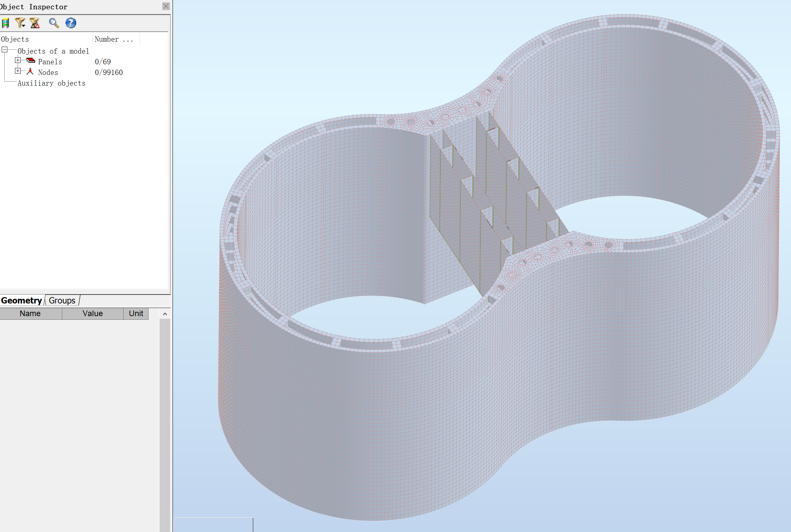Screen dimensions: 791x532
Task: Switch to the Groups tab
Action: coord(62,300)
